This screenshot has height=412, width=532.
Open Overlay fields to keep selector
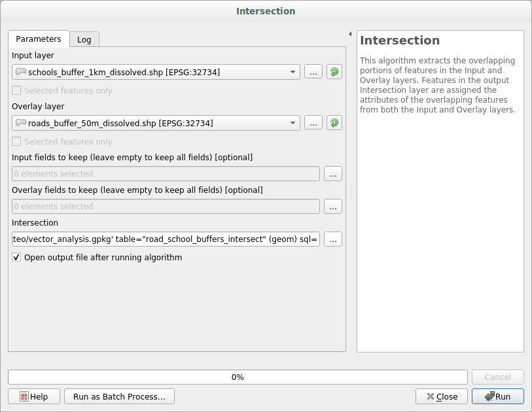pyautogui.click(x=333, y=207)
